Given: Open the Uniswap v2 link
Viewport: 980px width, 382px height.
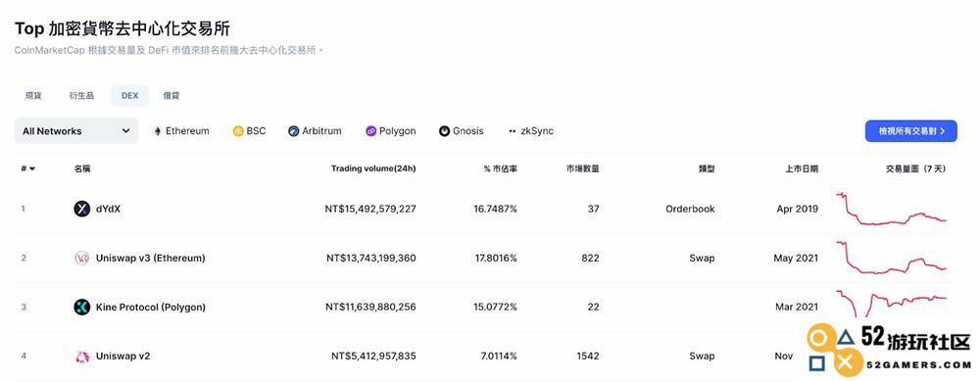Looking at the screenshot, I should click(123, 357).
